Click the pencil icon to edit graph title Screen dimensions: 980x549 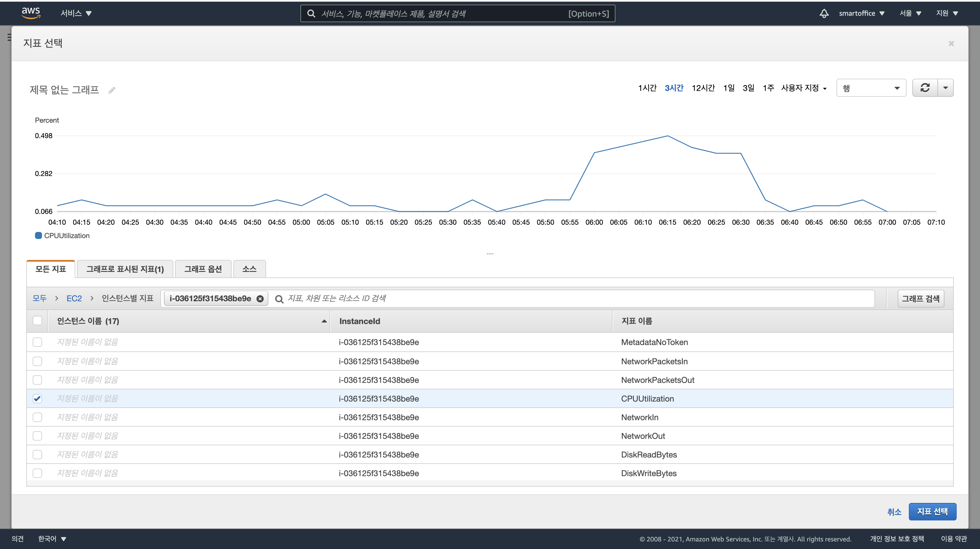click(x=112, y=90)
